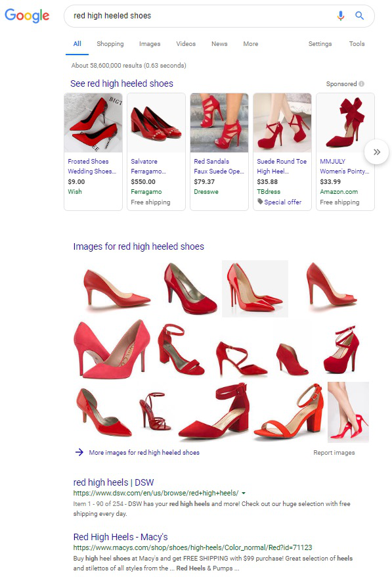Viewport: 392px width, 577px height.
Task: Open Suede Round Toe High Heel listing
Action: [x=282, y=166]
